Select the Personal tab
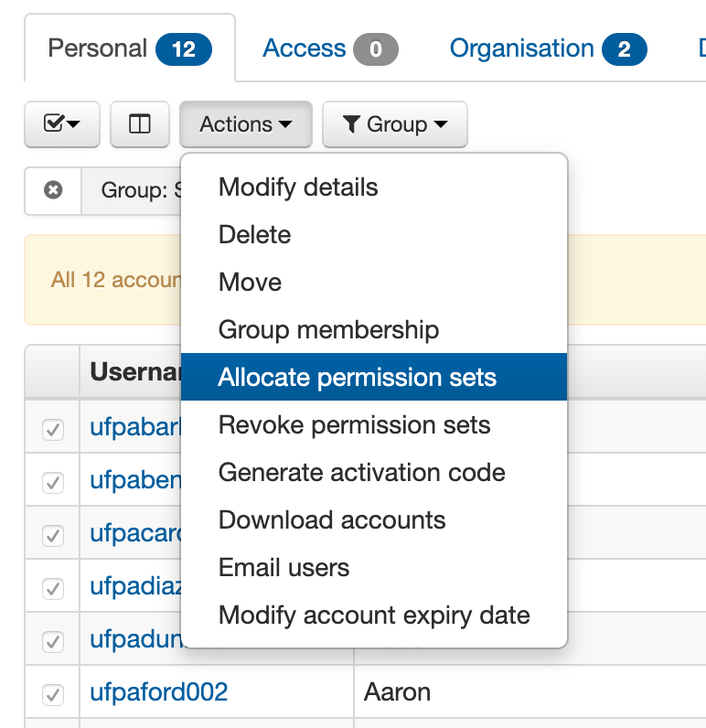 pos(129,48)
